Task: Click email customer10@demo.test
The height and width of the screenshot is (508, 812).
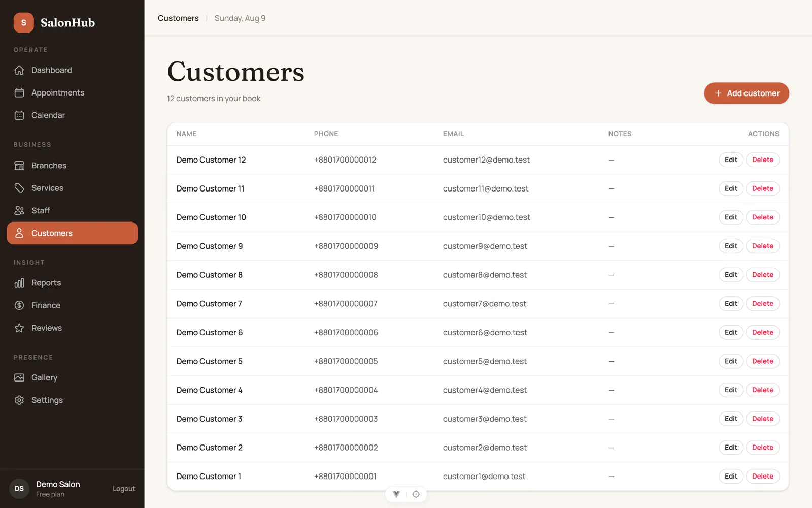Action: point(486,217)
